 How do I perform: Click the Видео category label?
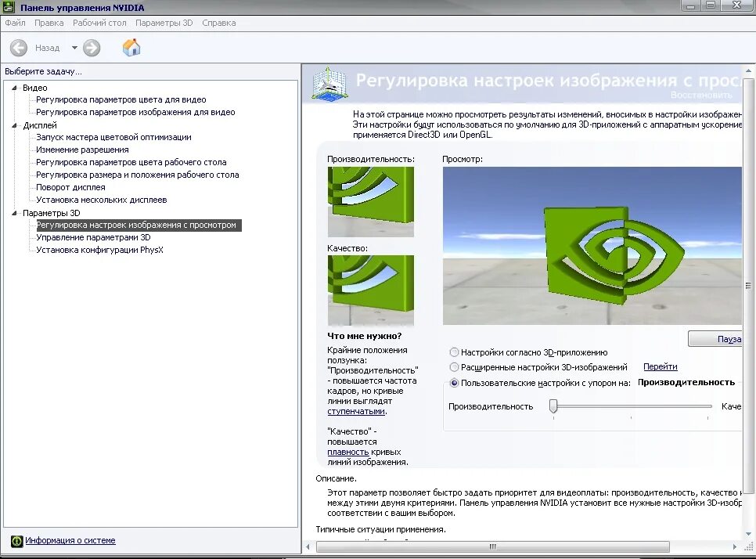tap(34, 88)
